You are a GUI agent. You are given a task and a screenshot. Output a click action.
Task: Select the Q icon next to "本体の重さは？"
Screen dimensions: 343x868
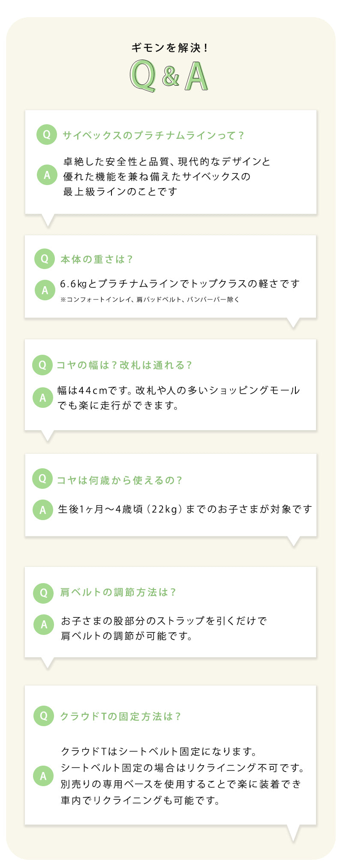pyautogui.click(x=45, y=259)
